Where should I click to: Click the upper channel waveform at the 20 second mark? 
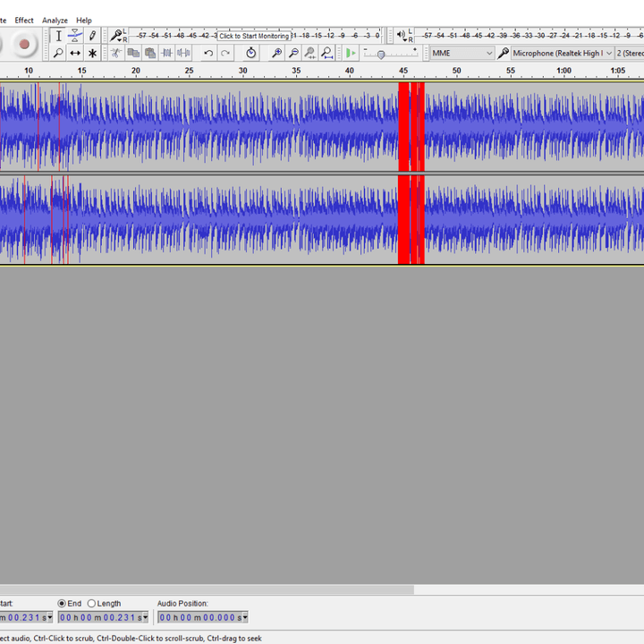coord(136,126)
